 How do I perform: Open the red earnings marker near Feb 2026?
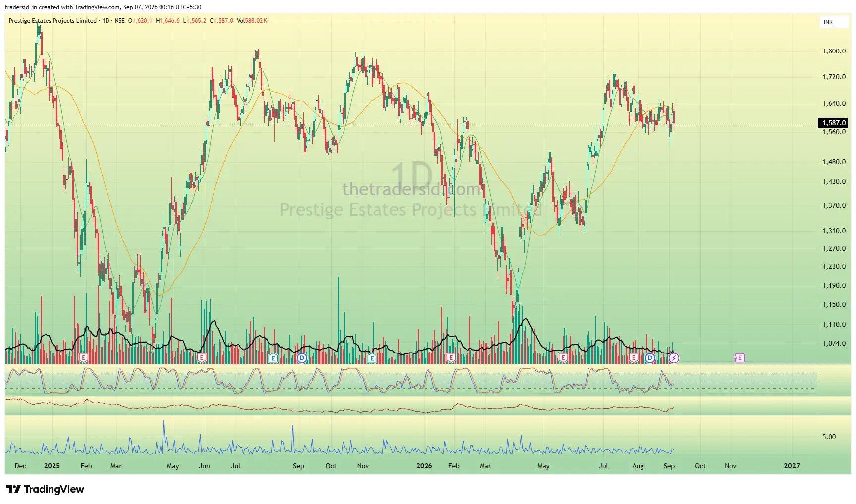click(x=451, y=357)
